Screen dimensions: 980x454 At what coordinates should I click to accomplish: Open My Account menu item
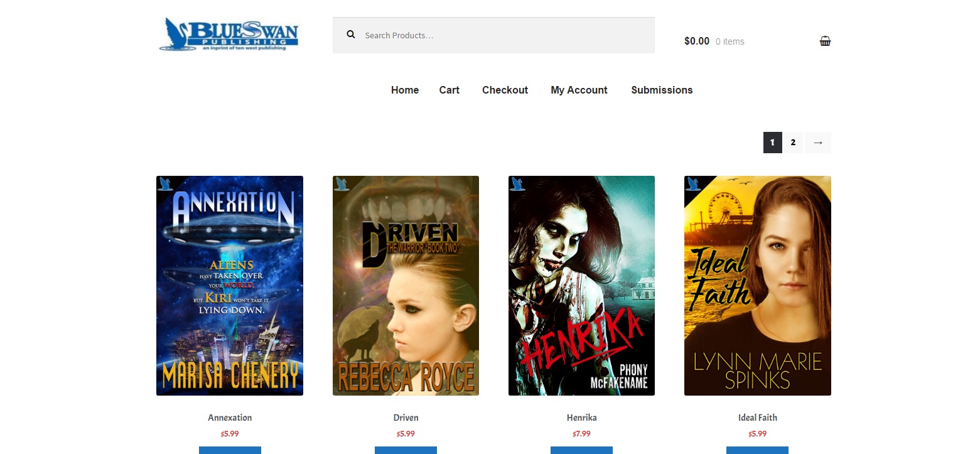(579, 90)
